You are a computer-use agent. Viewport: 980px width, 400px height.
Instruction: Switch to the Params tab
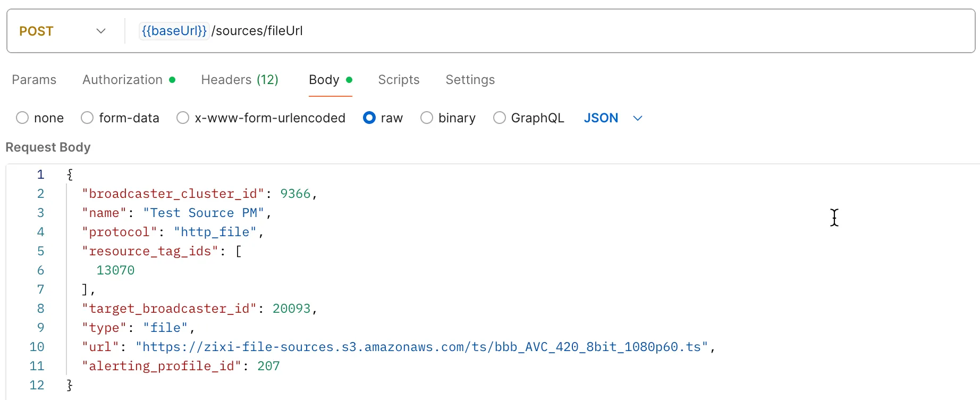34,80
